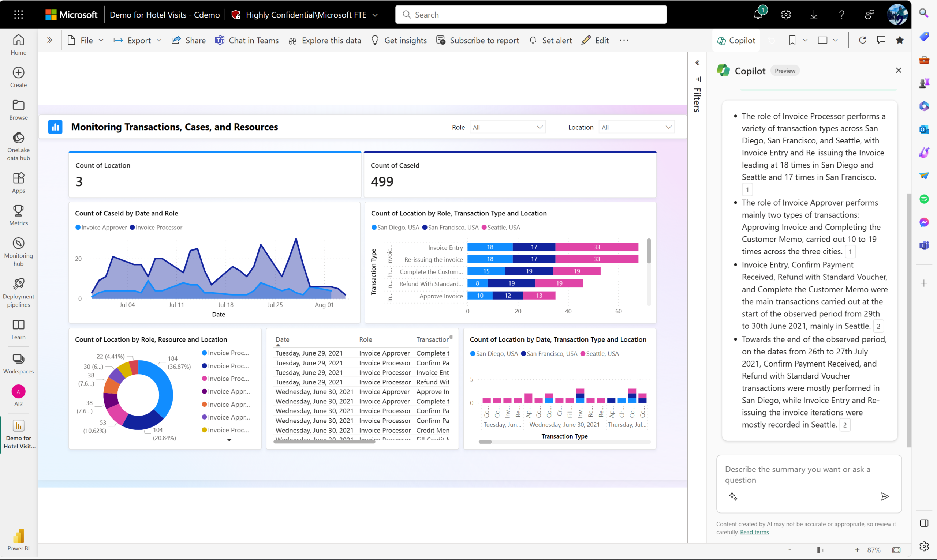
Task: Open Deployment pipelines in the sidebar
Action: click(18, 290)
